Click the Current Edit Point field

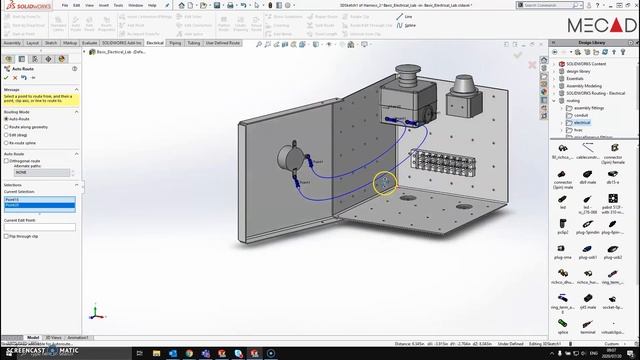pyautogui.click(x=40, y=227)
